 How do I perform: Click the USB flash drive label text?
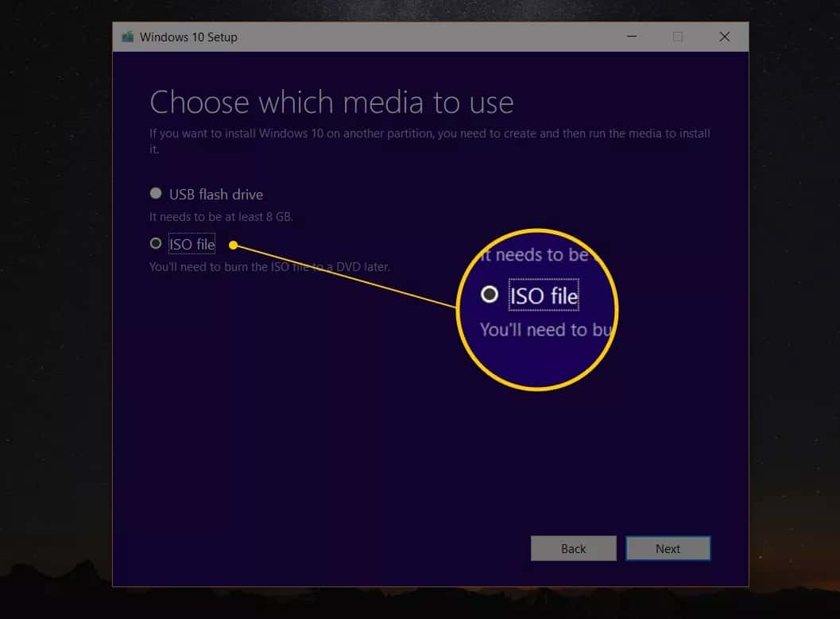(x=215, y=194)
